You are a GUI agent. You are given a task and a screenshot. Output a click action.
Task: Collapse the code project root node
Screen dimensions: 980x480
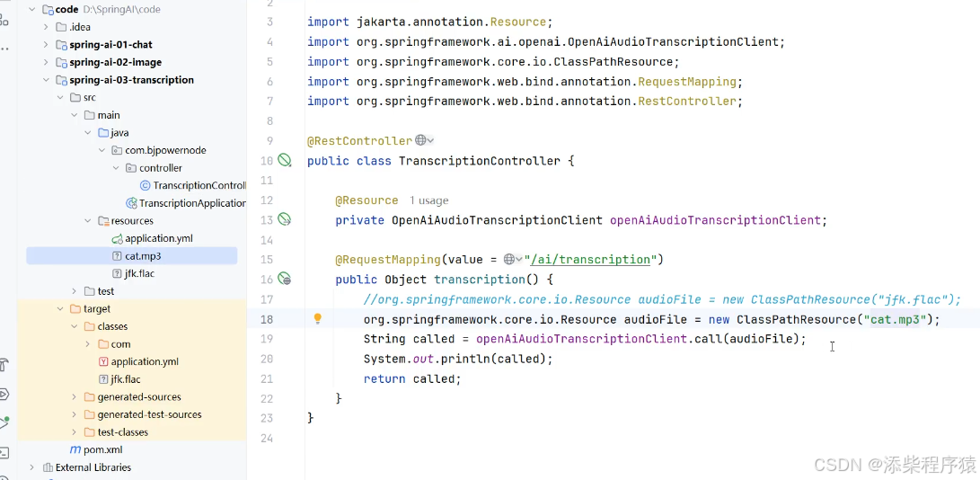31,9
